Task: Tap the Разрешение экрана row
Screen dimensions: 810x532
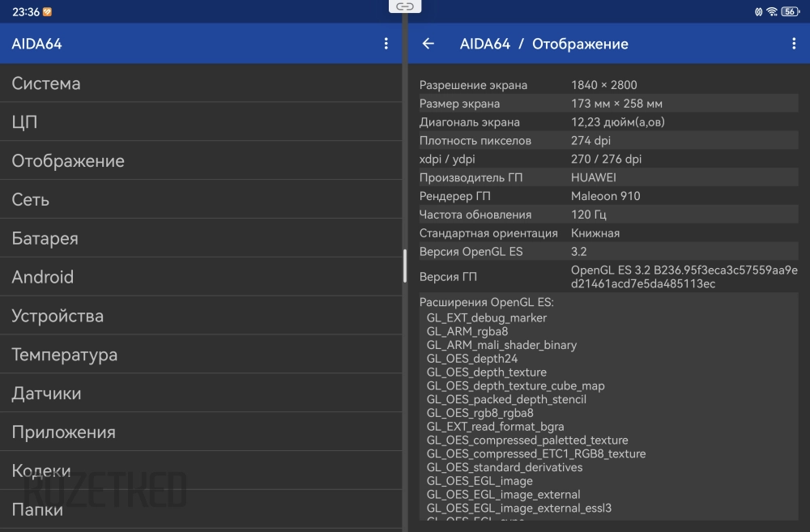Action: click(607, 85)
